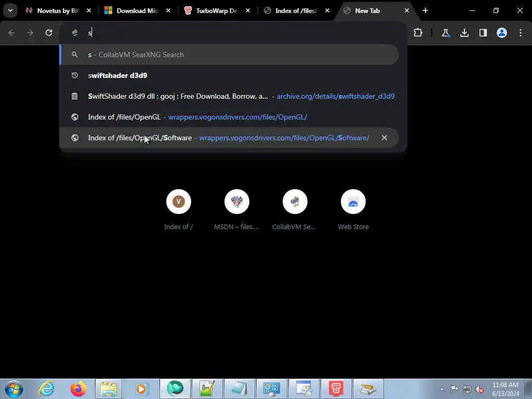Show the Downloads panel

point(464,33)
